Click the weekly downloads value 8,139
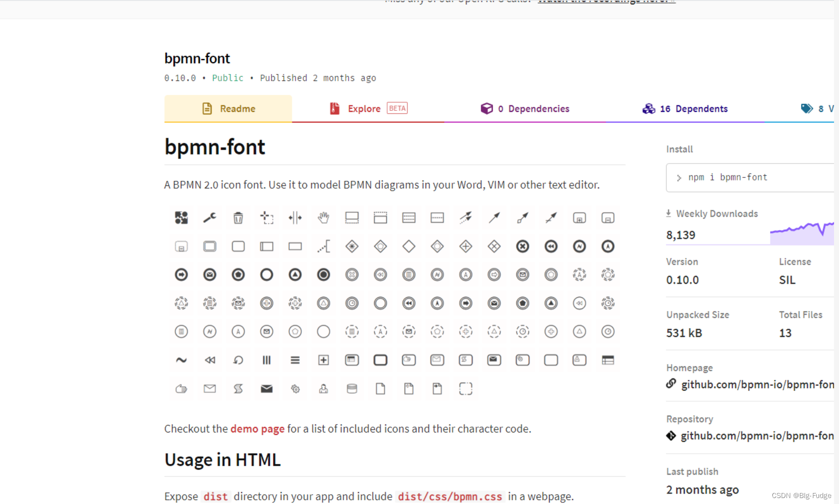The width and height of the screenshot is (839, 504). coord(681,235)
